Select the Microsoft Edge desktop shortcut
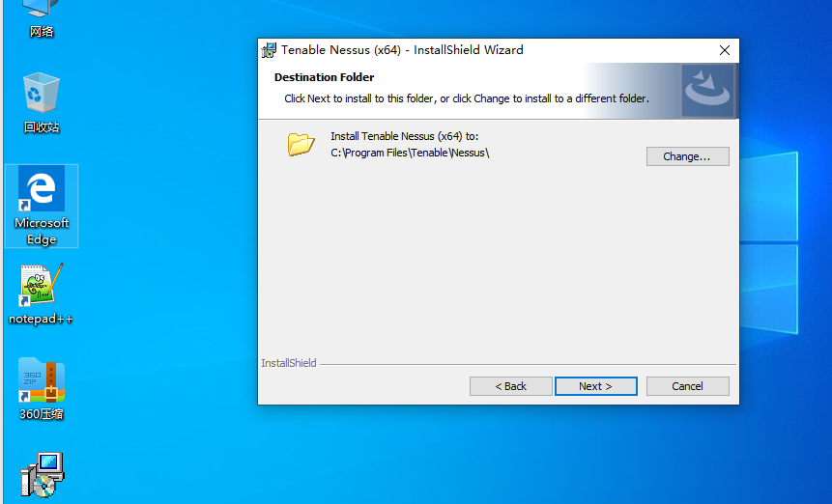 (42, 206)
